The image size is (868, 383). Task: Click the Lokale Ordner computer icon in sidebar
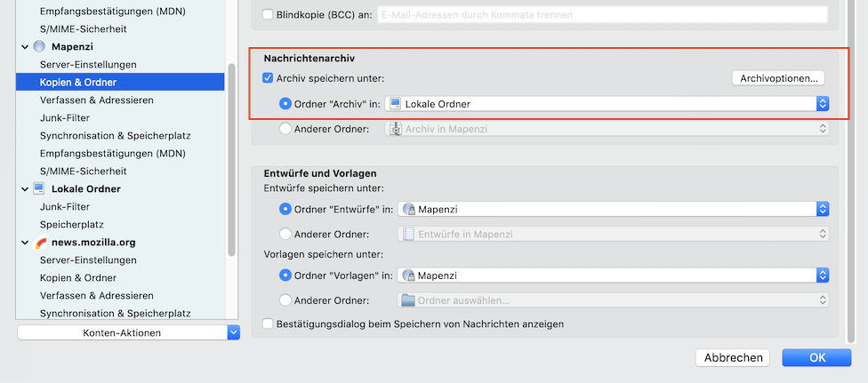(38, 188)
